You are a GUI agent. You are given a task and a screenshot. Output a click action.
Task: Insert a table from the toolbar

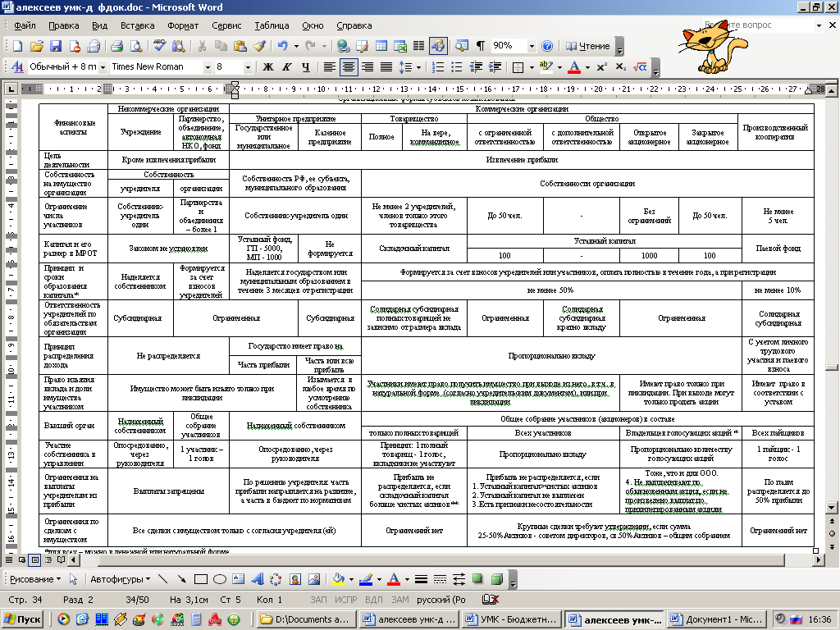click(x=381, y=46)
